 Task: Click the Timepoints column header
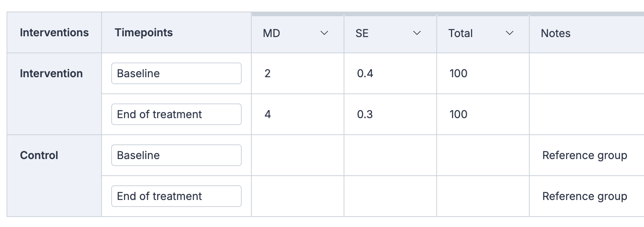click(x=144, y=32)
